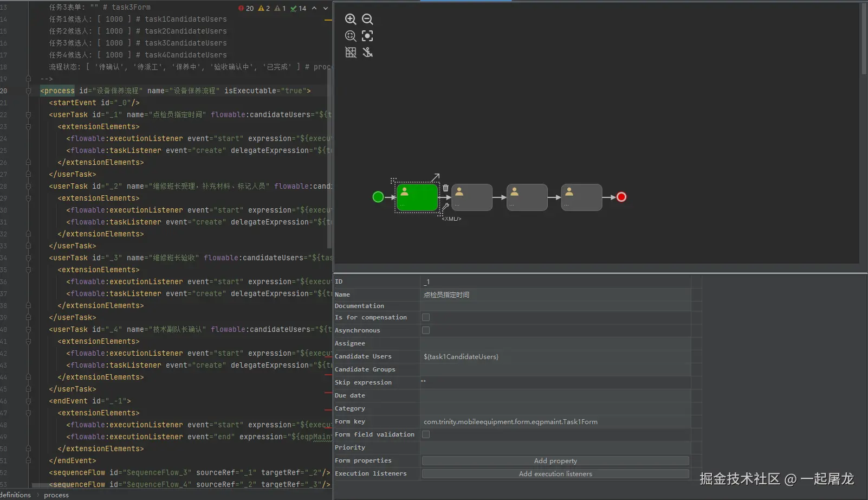The height and width of the screenshot is (500, 868).
Task: Fold the userTask _1 block in gutter
Action: [x=28, y=115]
